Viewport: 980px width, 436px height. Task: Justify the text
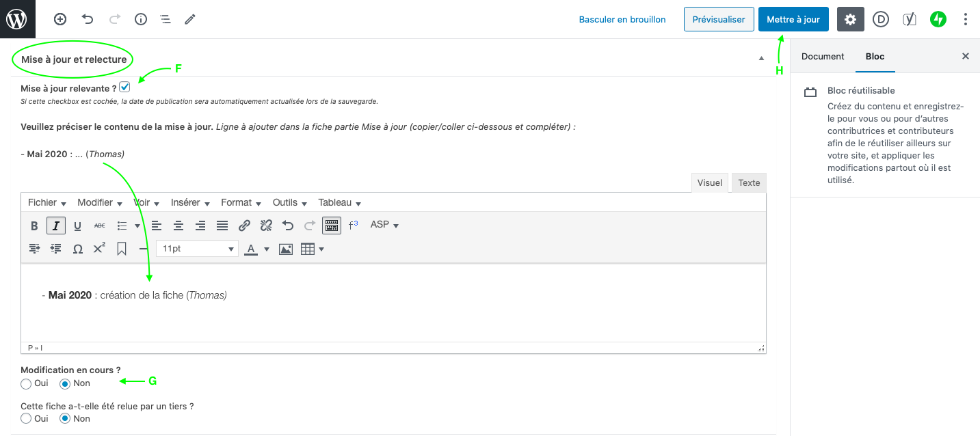222,226
